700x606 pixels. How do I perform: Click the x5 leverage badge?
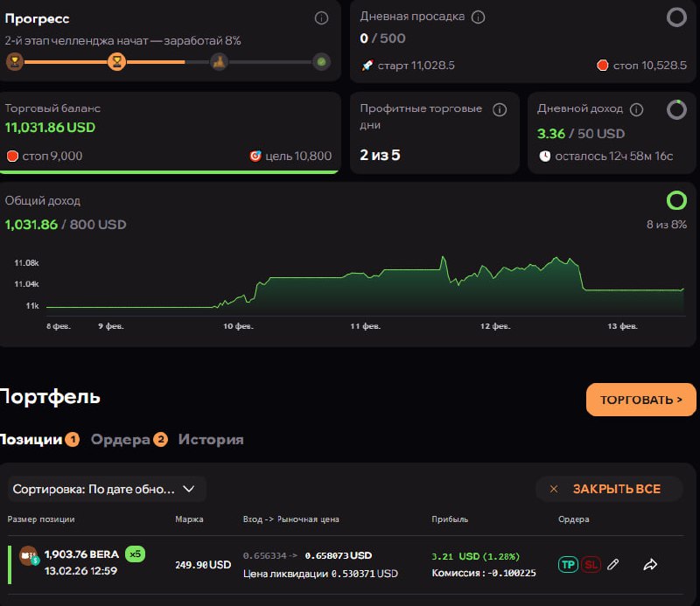click(x=135, y=554)
